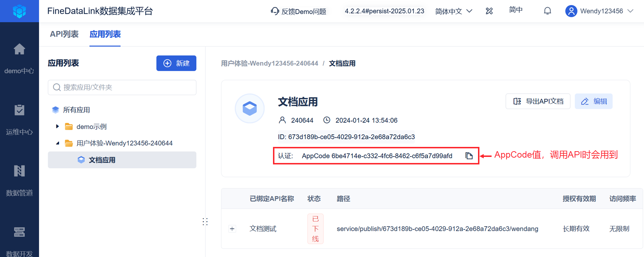Click the 导出API文档 button
Image resolution: width=644 pixels, height=257 pixels.
click(538, 102)
